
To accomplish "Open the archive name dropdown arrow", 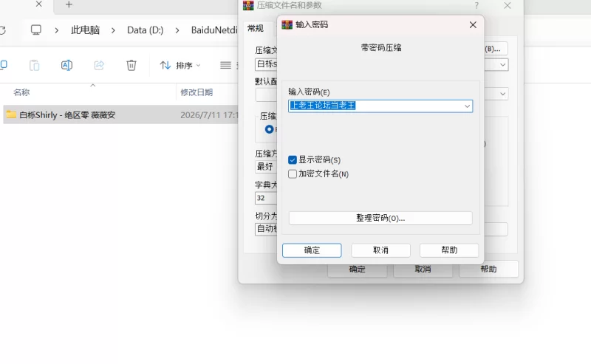I will pos(503,65).
